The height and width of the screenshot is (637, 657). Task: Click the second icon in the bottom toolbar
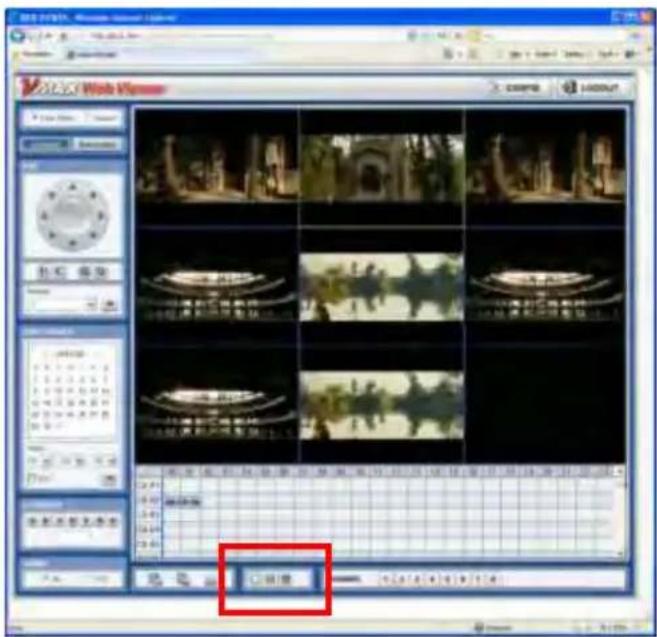click(183, 579)
